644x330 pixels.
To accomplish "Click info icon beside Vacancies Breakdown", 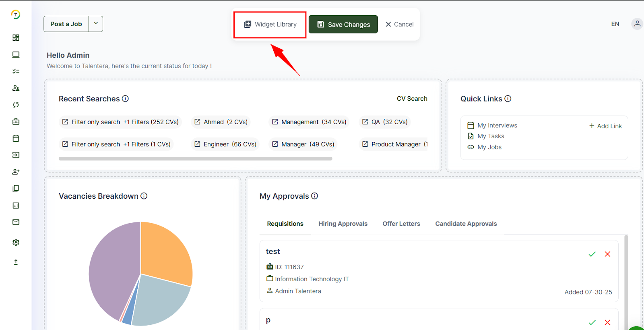I will point(144,196).
